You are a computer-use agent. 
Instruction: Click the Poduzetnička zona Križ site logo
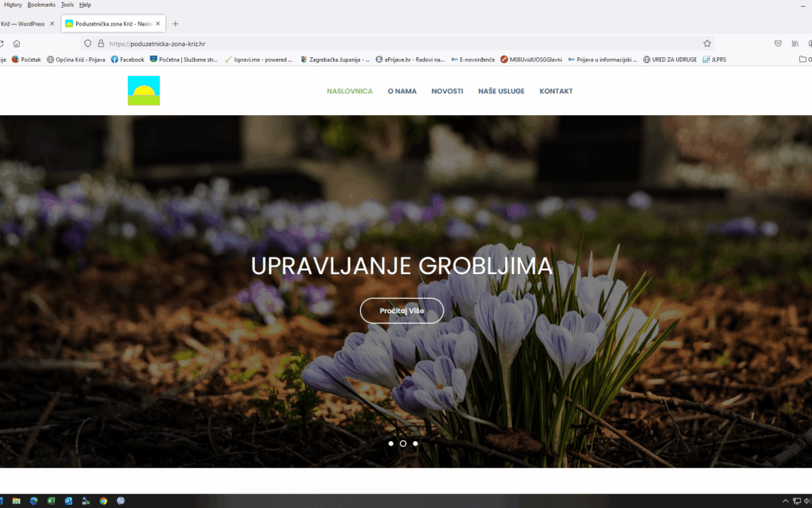coord(144,91)
